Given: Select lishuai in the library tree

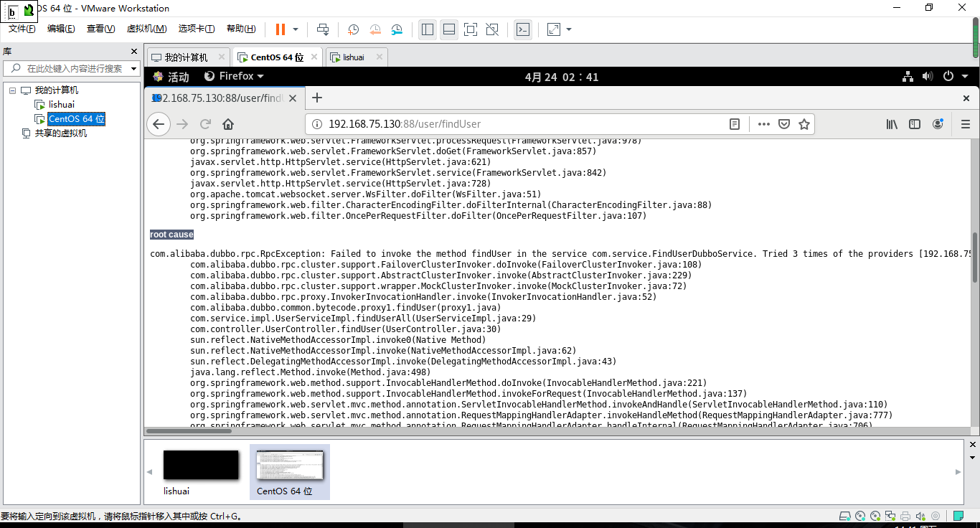Looking at the screenshot, I should pos(62,105).
